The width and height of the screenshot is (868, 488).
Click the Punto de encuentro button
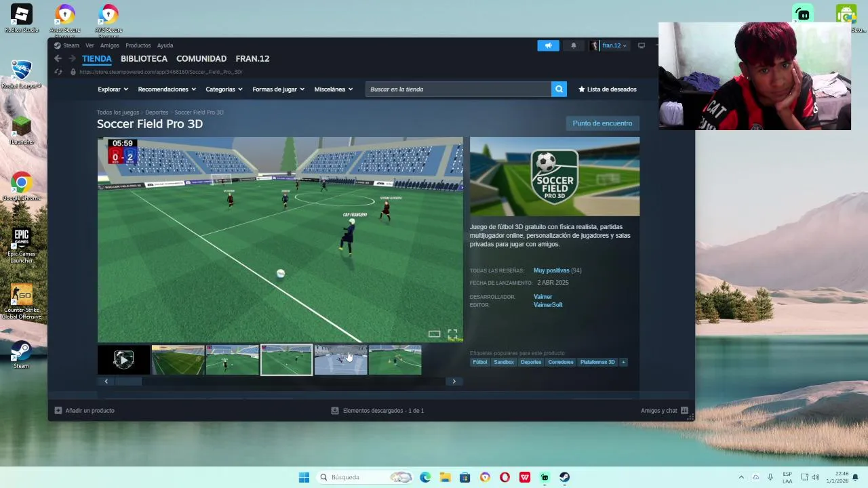pyautogui.click(x=602, y=123)
